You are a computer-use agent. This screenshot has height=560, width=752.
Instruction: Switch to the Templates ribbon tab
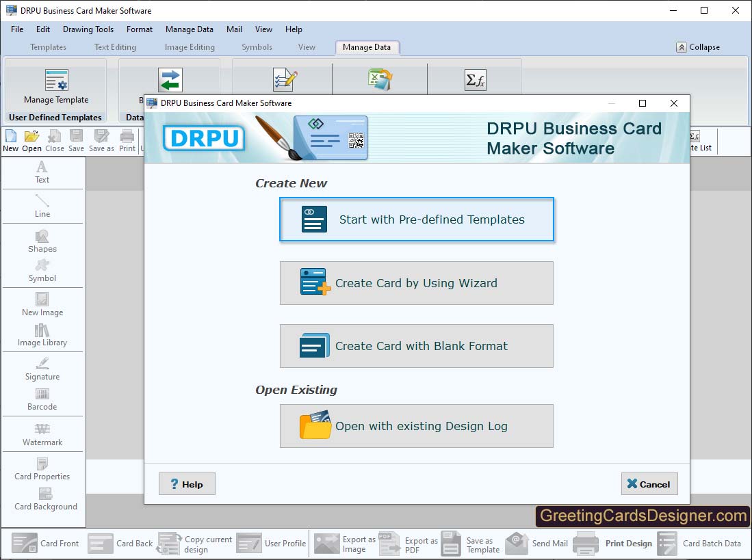[48, 47]
